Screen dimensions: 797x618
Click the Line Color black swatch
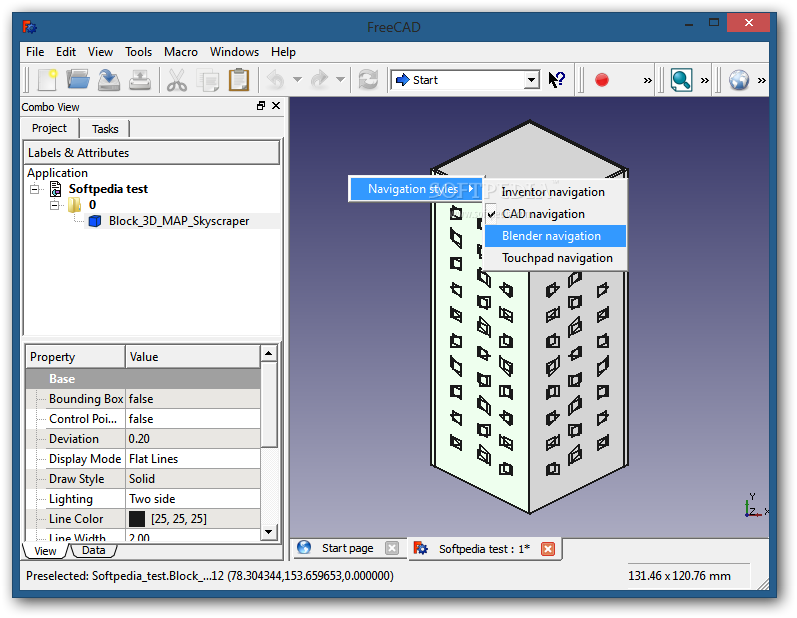(137, 519)
